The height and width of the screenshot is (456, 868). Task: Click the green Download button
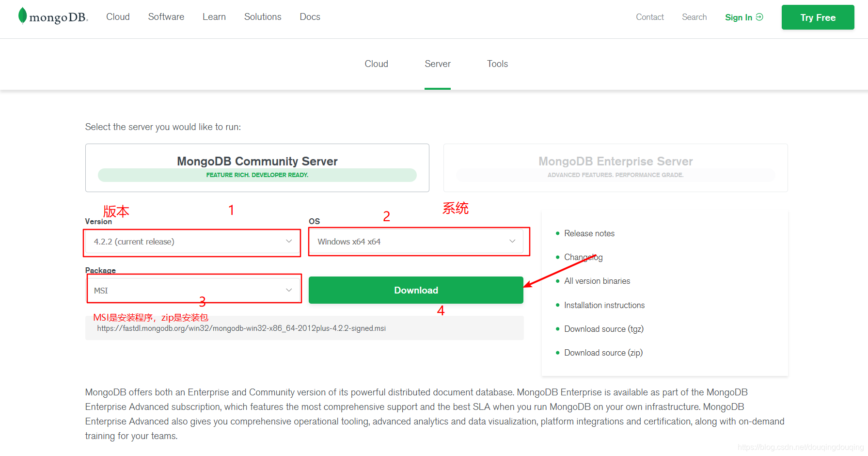click(x=416, y=290)
